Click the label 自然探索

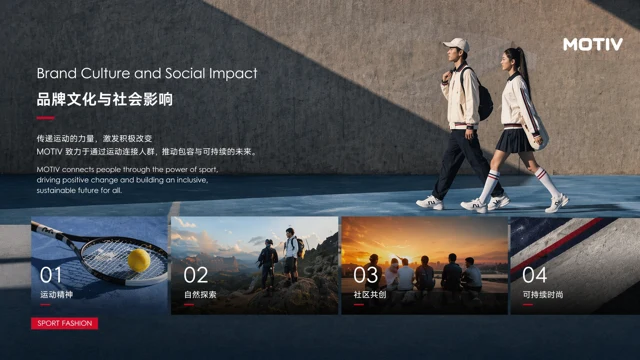point(200,294)
